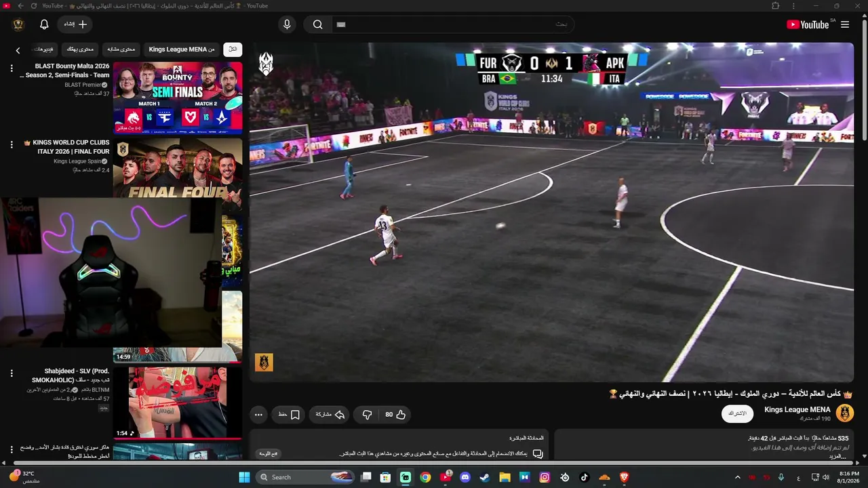The image size is (868, 488).
Task: Open Kings World Cup Clubs Final Four thumbnail
Action: (178, 168)
